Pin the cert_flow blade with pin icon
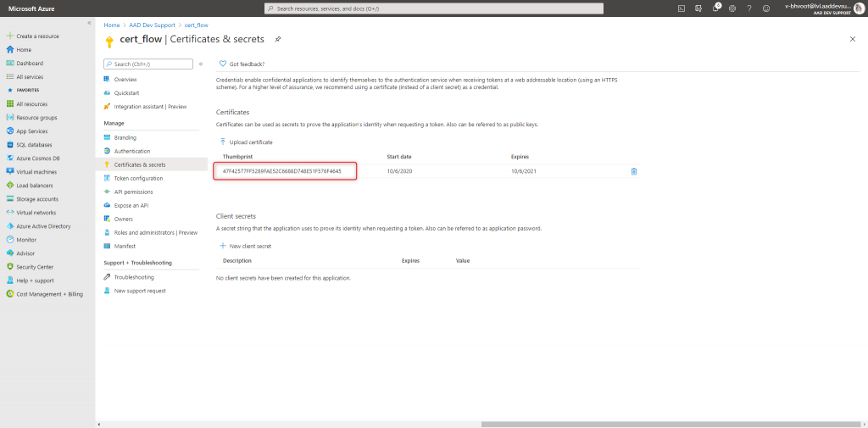Viewport: 868px width, 428px height. tap(278, 39)
